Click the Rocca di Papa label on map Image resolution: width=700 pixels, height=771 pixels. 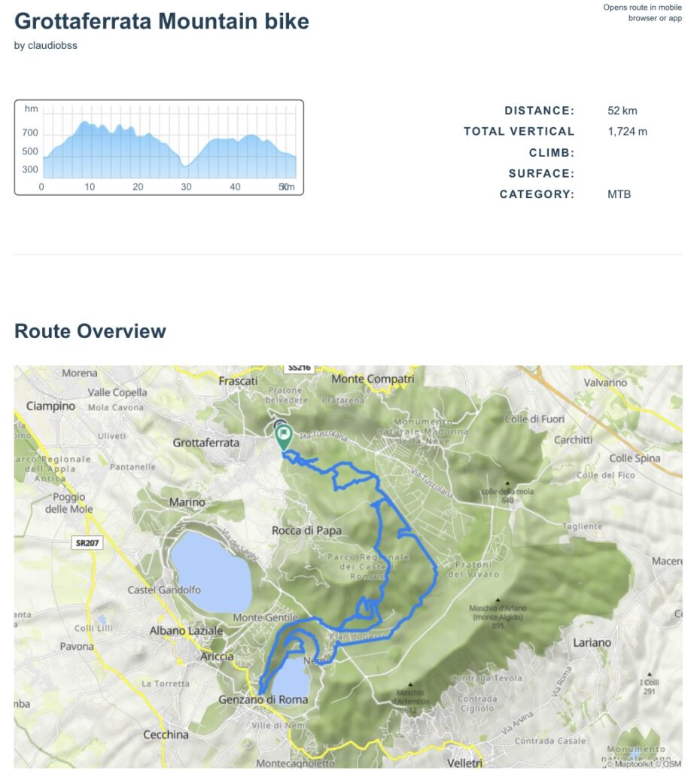(306, 531)
